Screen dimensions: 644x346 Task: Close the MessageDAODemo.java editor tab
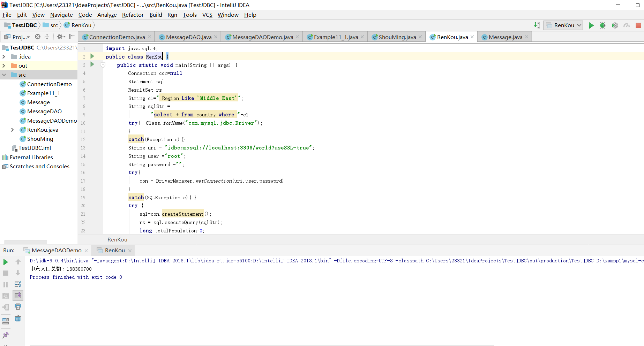click(x=297, y=37)
